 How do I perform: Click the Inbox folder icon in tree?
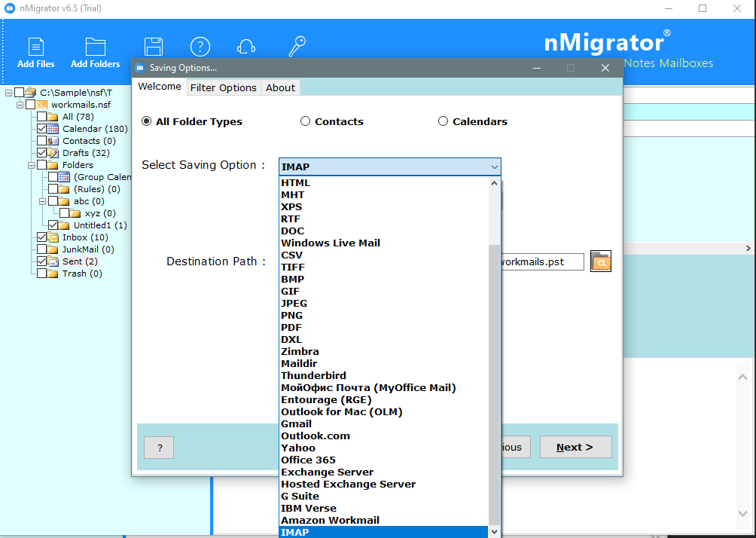pos(53,237)
